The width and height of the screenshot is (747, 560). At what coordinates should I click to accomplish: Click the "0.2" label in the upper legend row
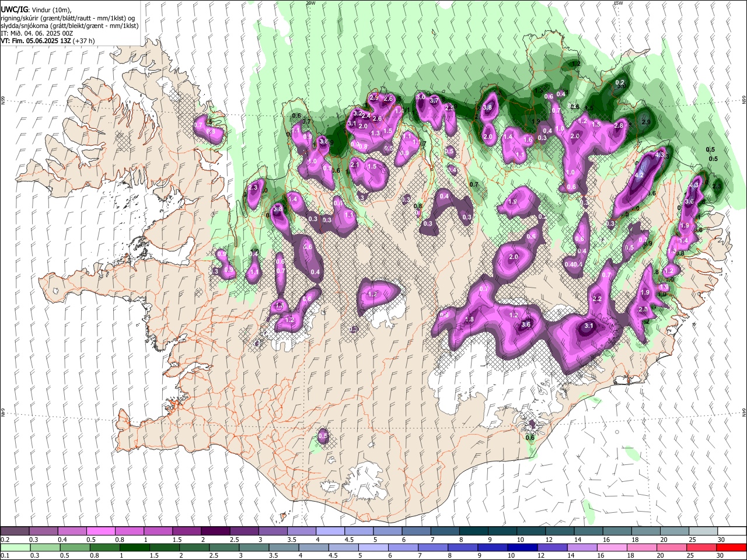[x=5, y=540]
